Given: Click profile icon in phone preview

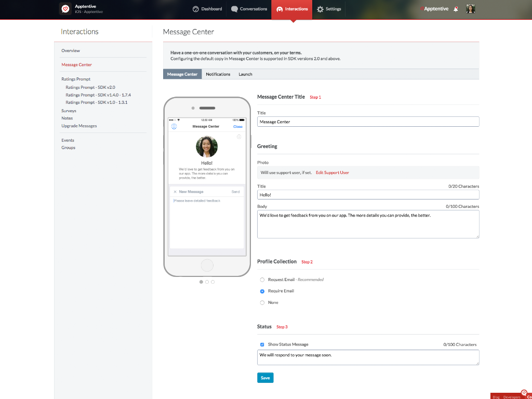Looking at the screenshot, I should coord(174,126).
